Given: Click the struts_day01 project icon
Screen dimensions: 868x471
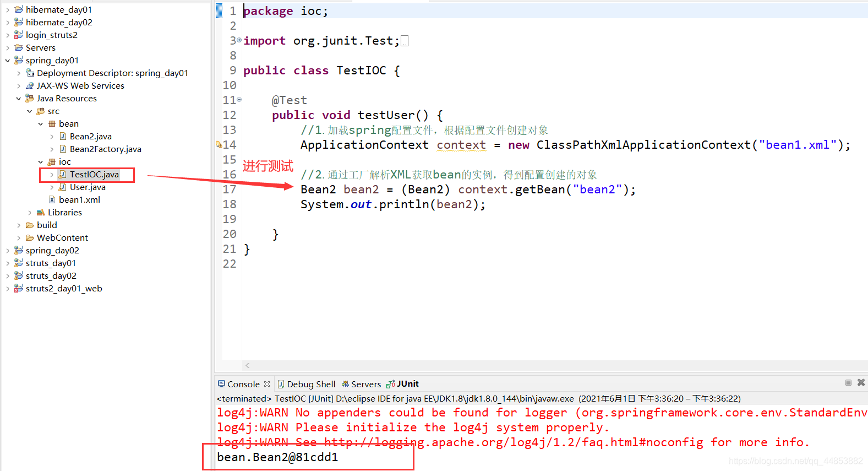Looking at the screenshot, I should (19, 263).
